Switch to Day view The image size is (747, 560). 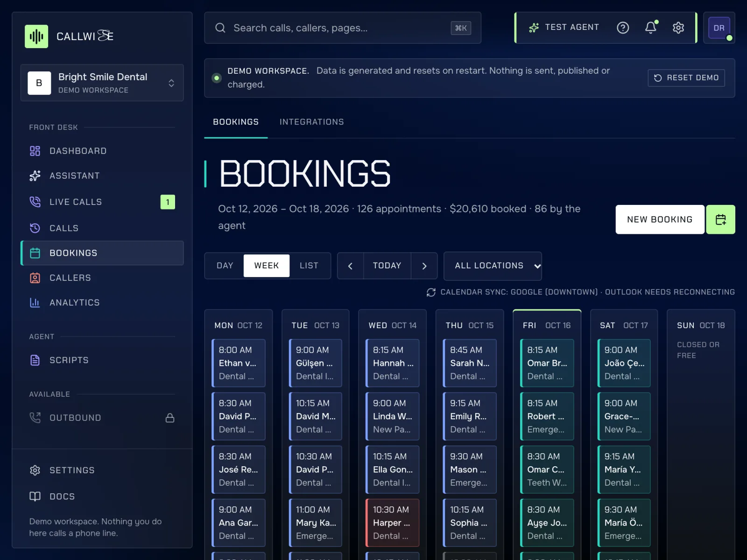coord(225,266)
